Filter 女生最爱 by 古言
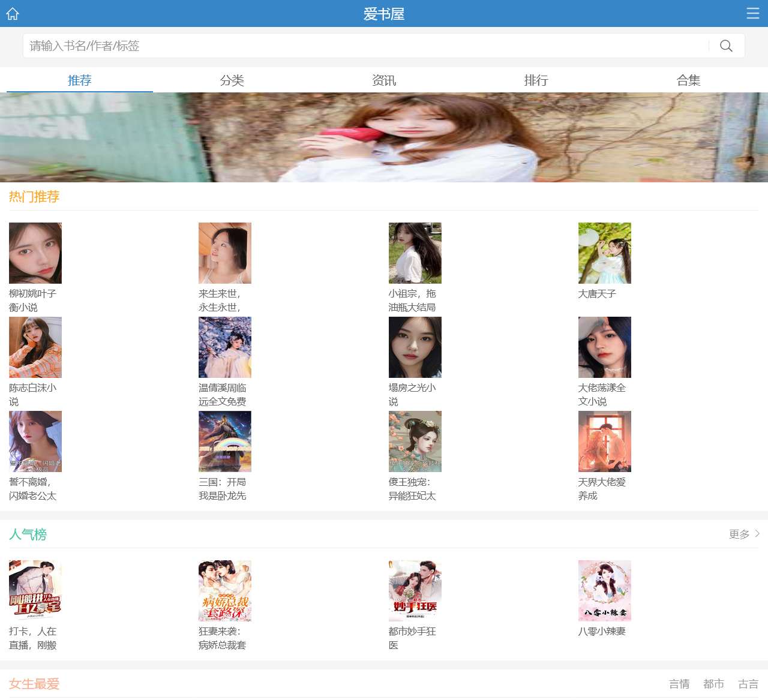 (748, 684)
